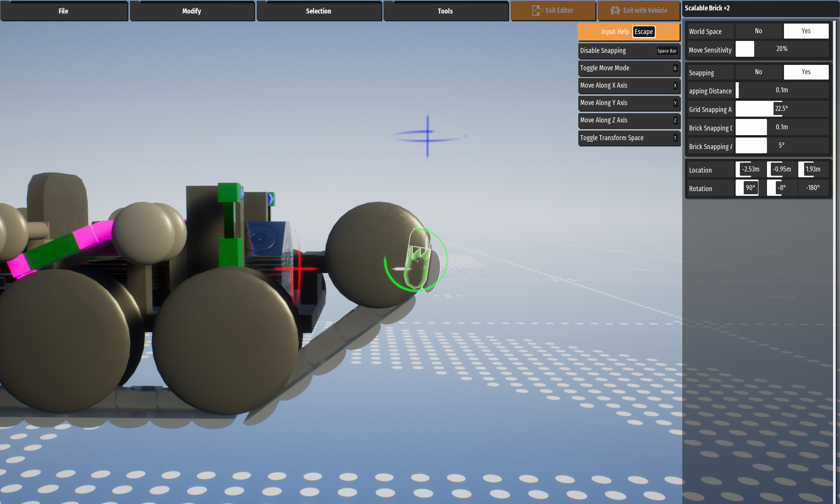Open the Tools menu

click(445, 11)
